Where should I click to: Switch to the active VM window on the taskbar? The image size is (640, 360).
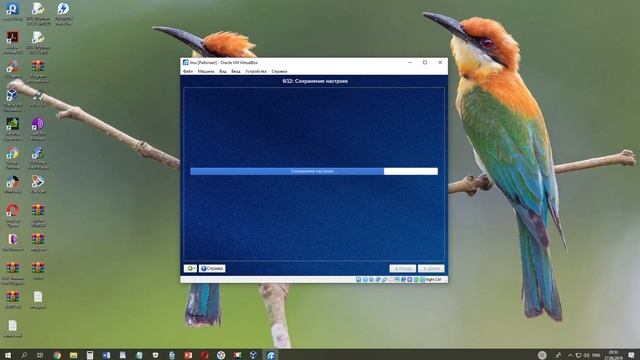pyautogui.click(x=270, y=355)
